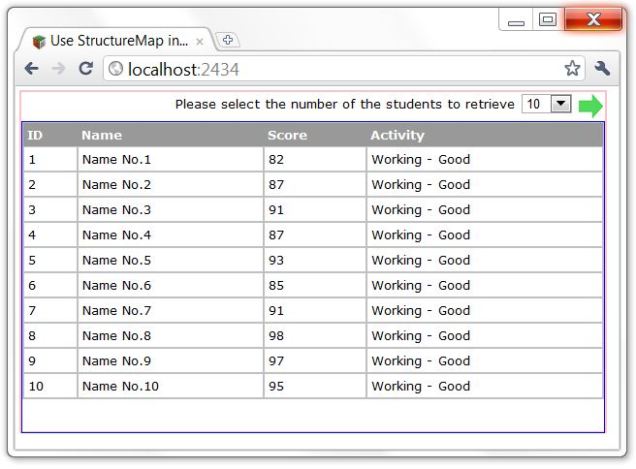
Task: Select cell 'Name No.3'
Action: [170, 210]
